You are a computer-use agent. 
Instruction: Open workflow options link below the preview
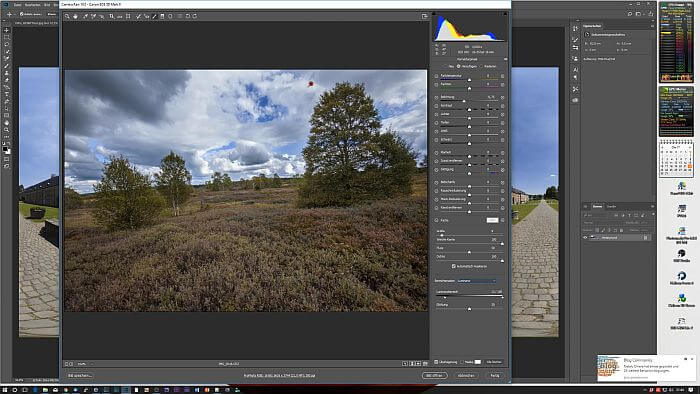coord(279,376)
